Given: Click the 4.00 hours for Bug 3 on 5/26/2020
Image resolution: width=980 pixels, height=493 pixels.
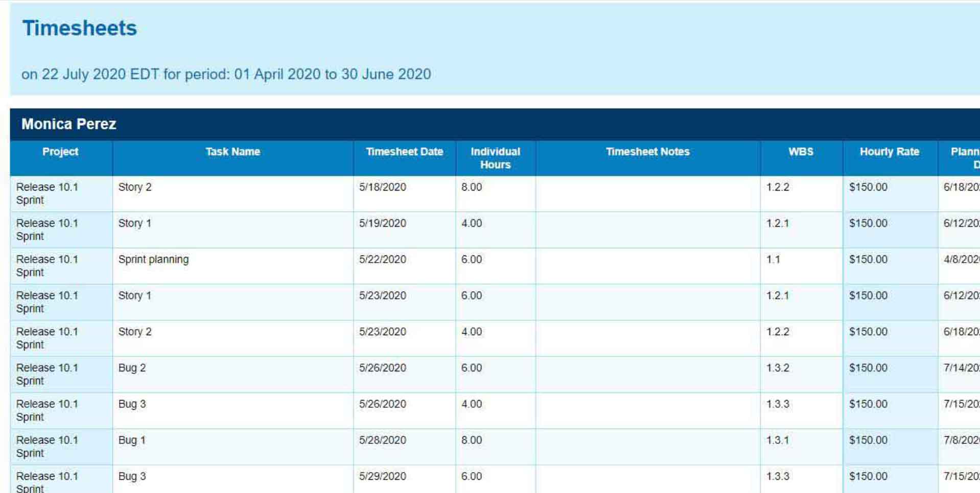Looking at the screenshot, I should pos(472,404).
